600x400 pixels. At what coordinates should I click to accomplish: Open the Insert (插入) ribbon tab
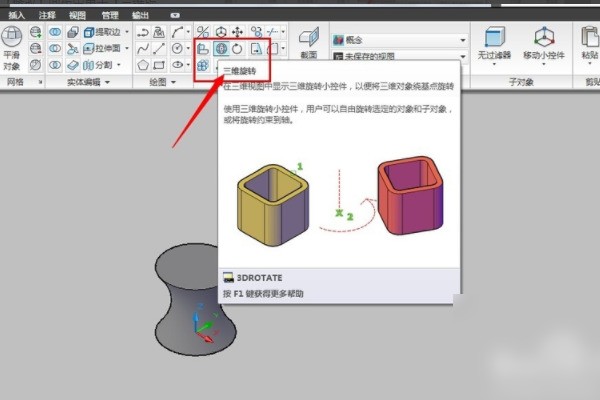click(x=17, y=16)
